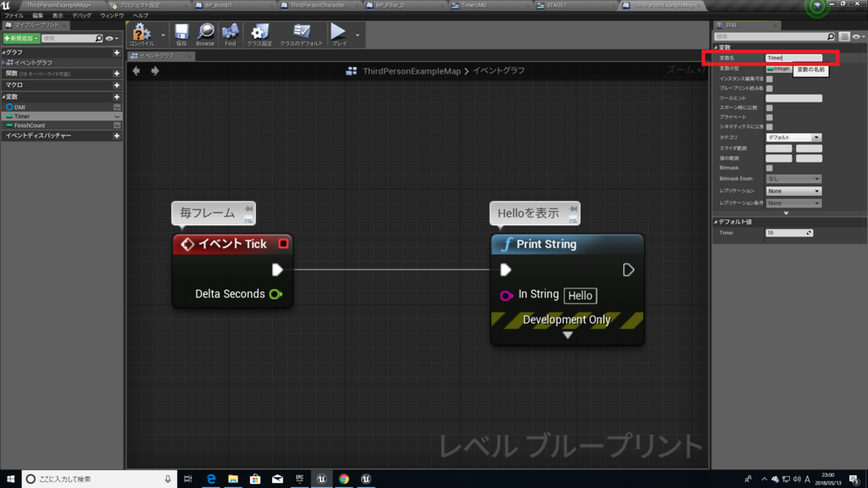Click the Event Tick exec output pin
Viewport: 868px width, 488px height.
(277, 270)
